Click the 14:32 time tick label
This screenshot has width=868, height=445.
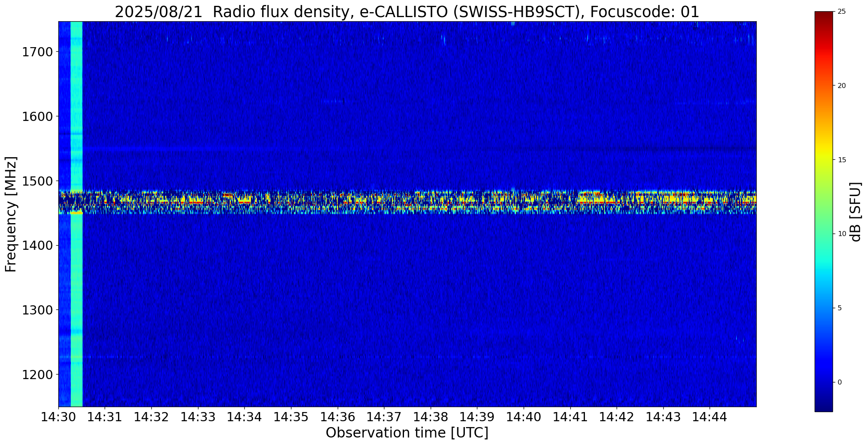(x=151, y=417)
